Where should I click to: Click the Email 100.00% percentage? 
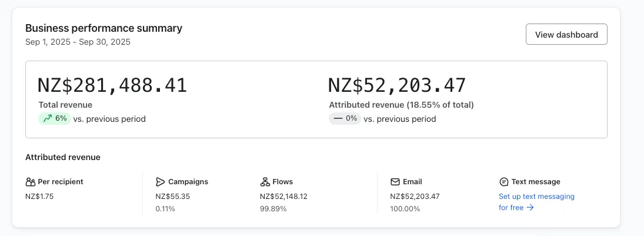click(x=405, y=209)
